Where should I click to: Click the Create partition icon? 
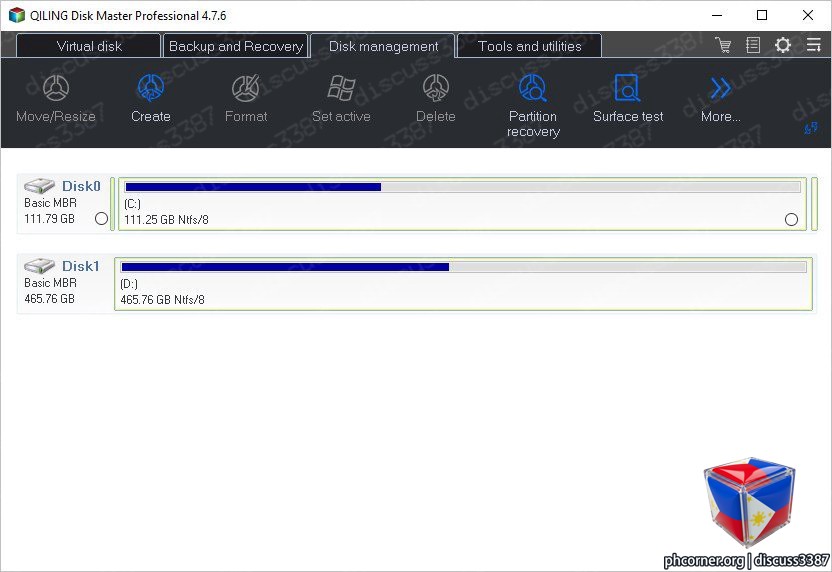tap(151, 88)
